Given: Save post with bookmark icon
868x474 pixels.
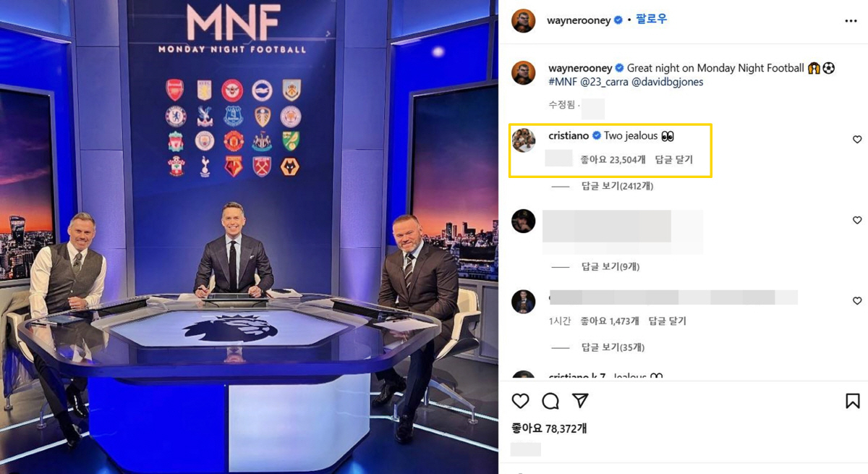Looking at the screenshot, I should pos(853,401).
